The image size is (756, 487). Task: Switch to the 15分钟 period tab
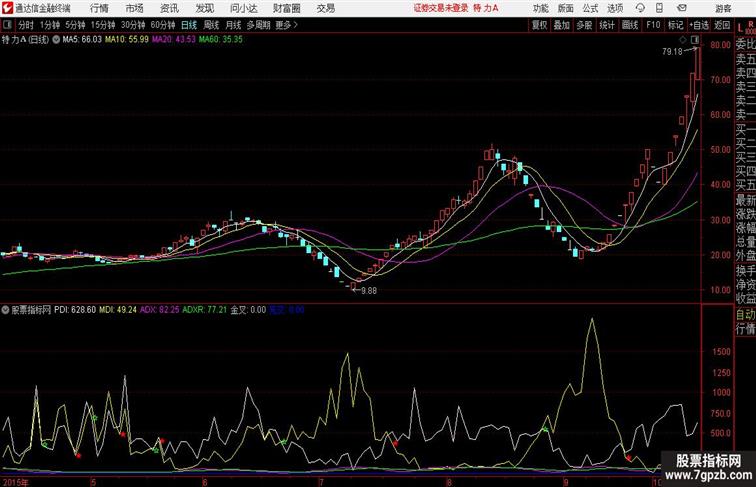(103, 25)
